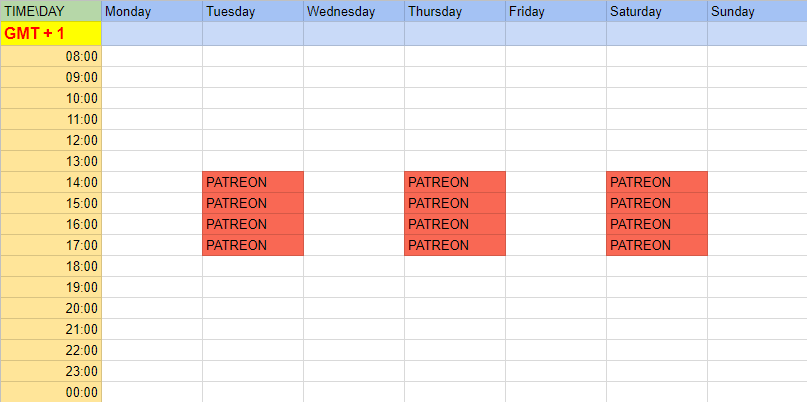Select Saturday's PATREON cell at 17:00
807x402 pixels.
(657, 245)
